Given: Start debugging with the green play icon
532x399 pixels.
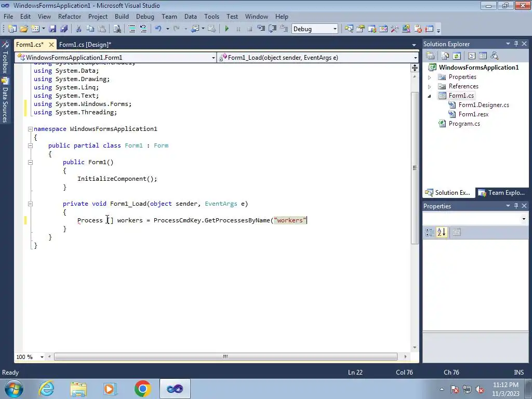Looking at the screenshot, I should point(227,29).
